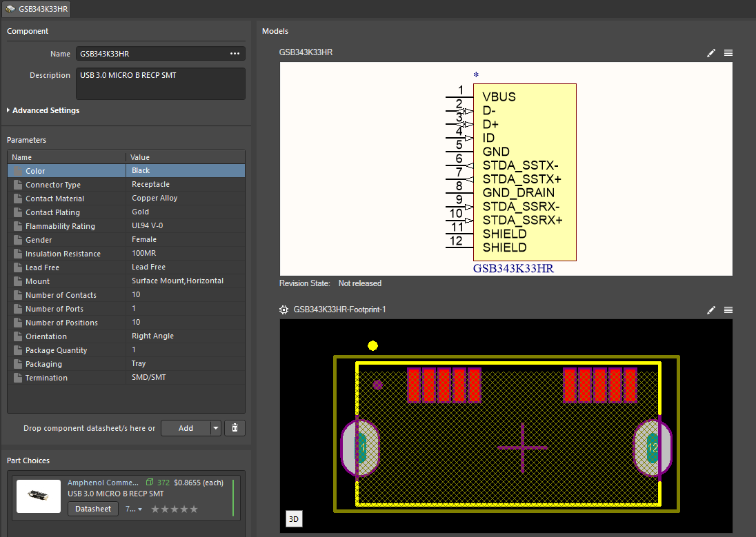
Task: Click inside the Description text field
Action: (159, 83)
